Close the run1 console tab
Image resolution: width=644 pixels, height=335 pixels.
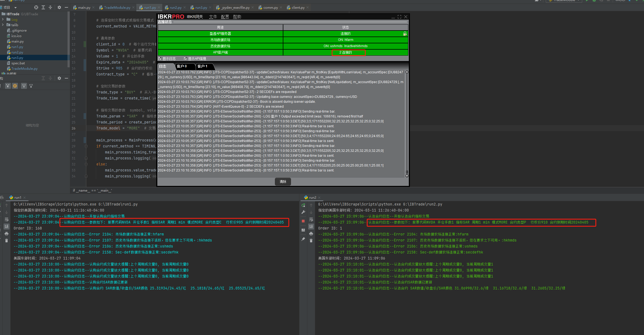click(24, 198)
